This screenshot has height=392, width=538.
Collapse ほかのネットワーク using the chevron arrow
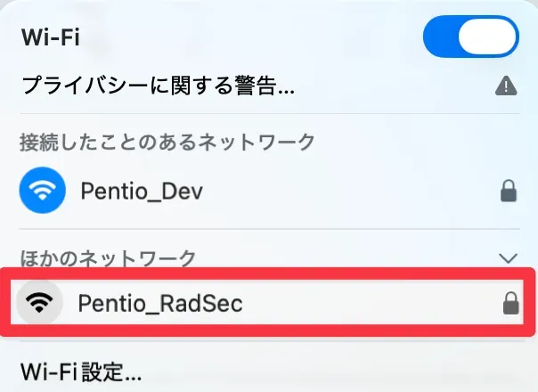[509, 258]
